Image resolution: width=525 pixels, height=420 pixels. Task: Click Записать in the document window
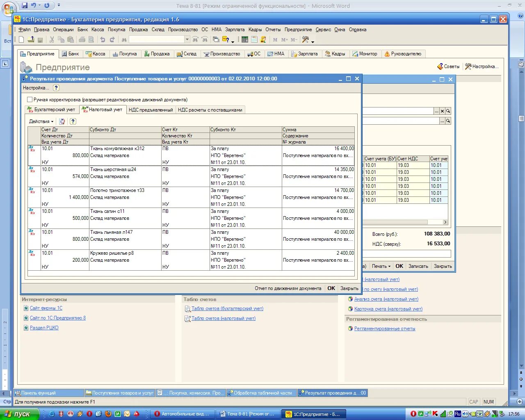(418, 266)
